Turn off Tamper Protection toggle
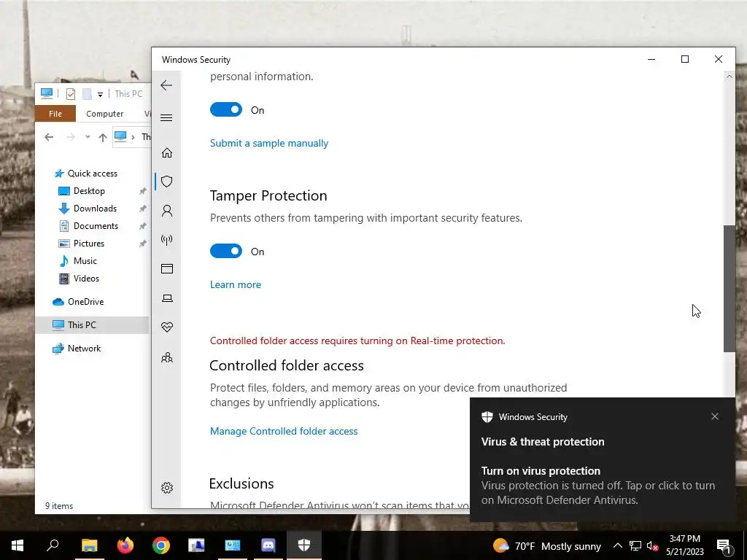The height and width of the screenshot is (560, 747). [x=226, y=251]
